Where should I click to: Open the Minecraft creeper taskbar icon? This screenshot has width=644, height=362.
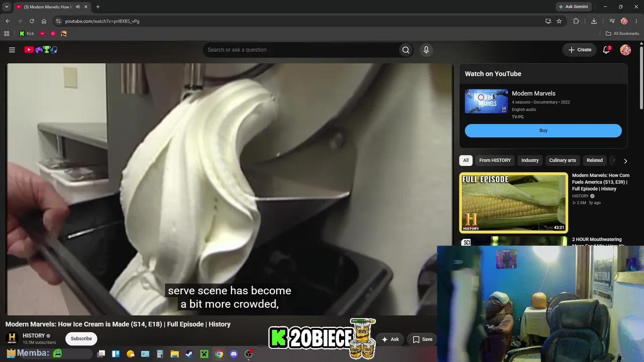204,354
